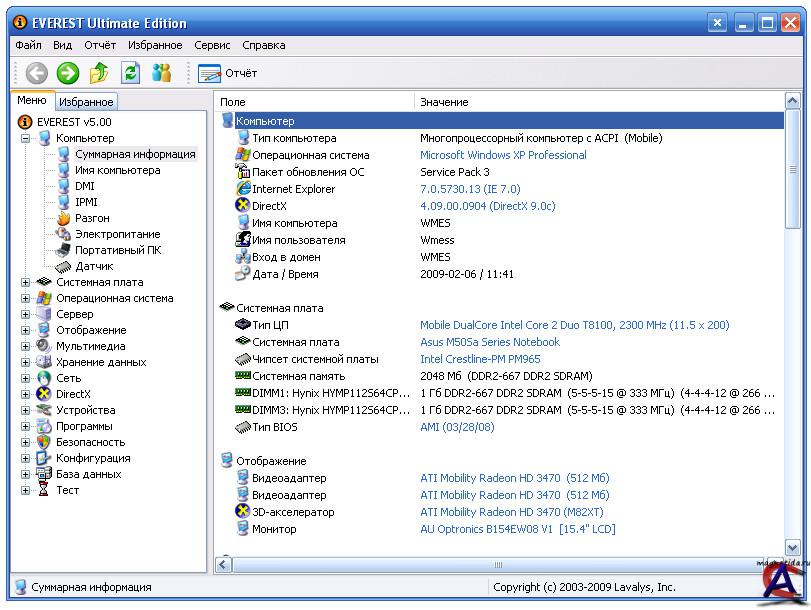Open the Избранное menu in menu bar
The width and height of the screenshot is (811, 610).
pos(155,45)
